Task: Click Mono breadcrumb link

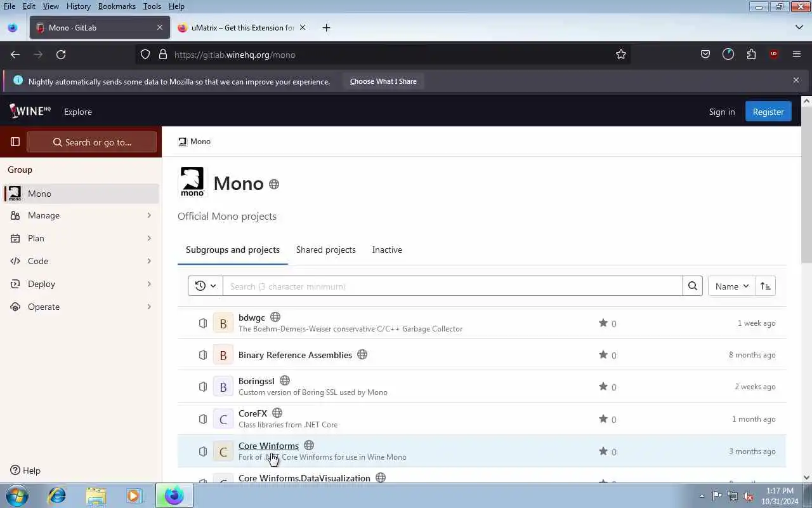Action: point(200,142)
